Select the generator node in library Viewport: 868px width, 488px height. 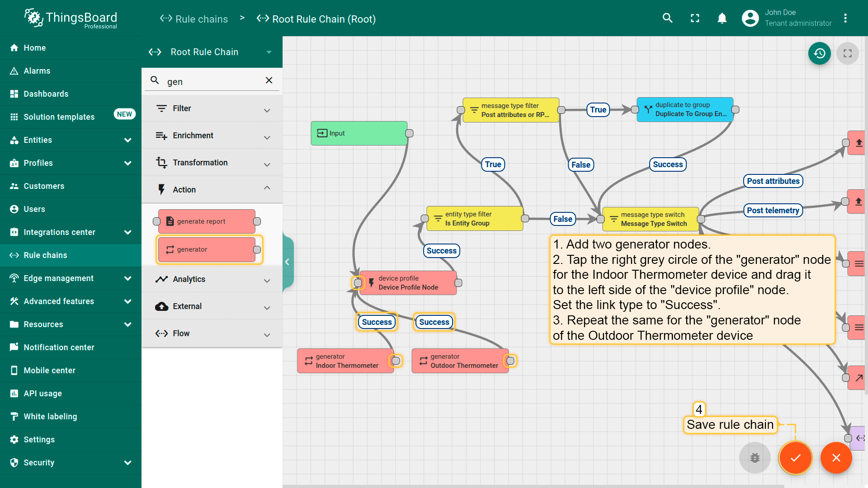[x=207, y=249]
